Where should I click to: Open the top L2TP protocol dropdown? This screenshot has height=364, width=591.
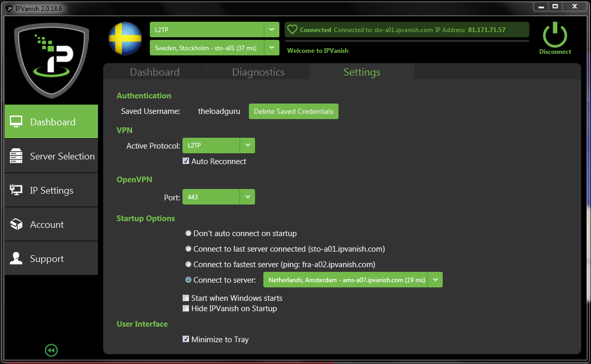point(215,30)
